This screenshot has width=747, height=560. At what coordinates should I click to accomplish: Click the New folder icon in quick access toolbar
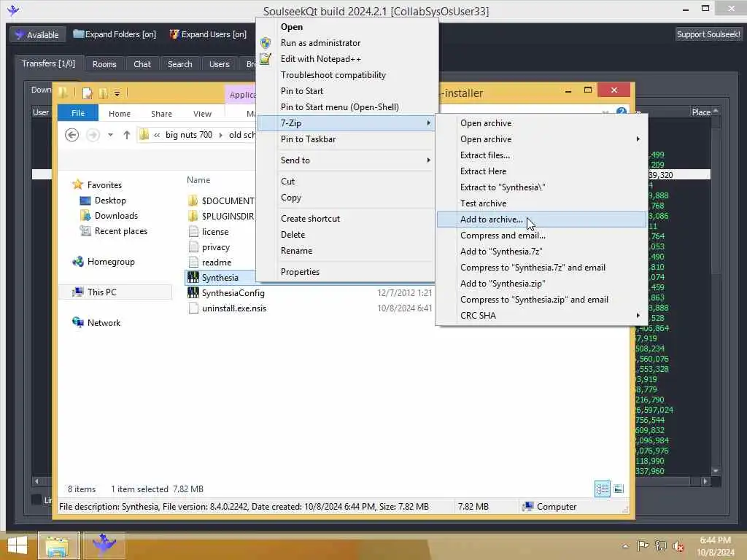click(x=103, y=93)
